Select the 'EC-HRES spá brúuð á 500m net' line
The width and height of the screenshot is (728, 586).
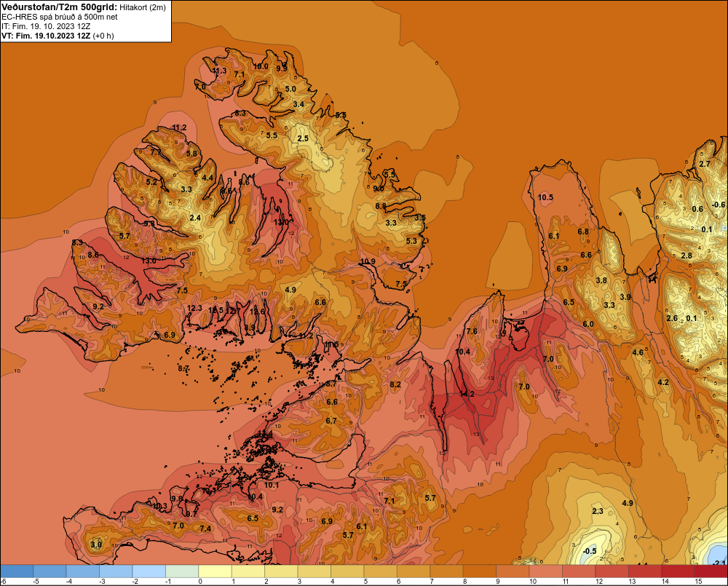[x=60, y=17]
